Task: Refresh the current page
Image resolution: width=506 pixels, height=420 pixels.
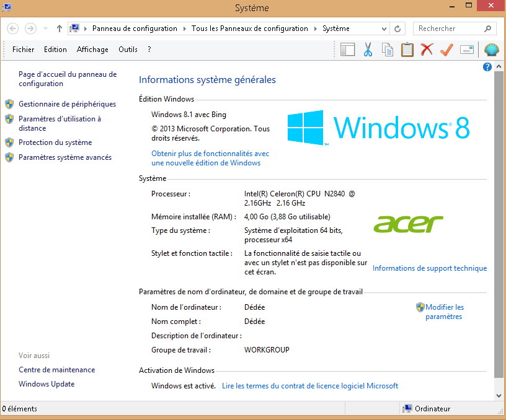Action: pyautogui.click(x=397, y=28)
